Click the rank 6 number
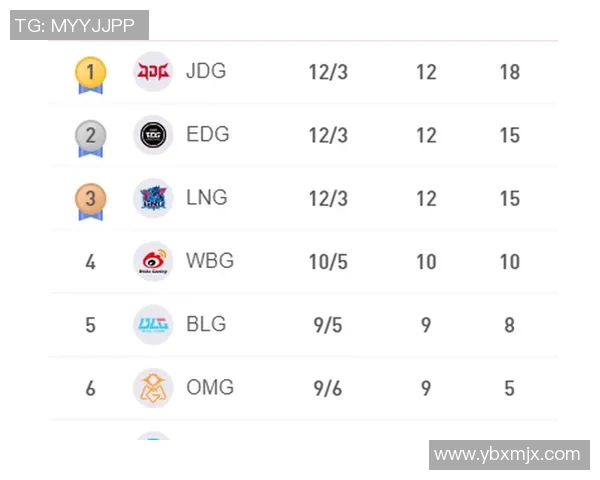 90,388
